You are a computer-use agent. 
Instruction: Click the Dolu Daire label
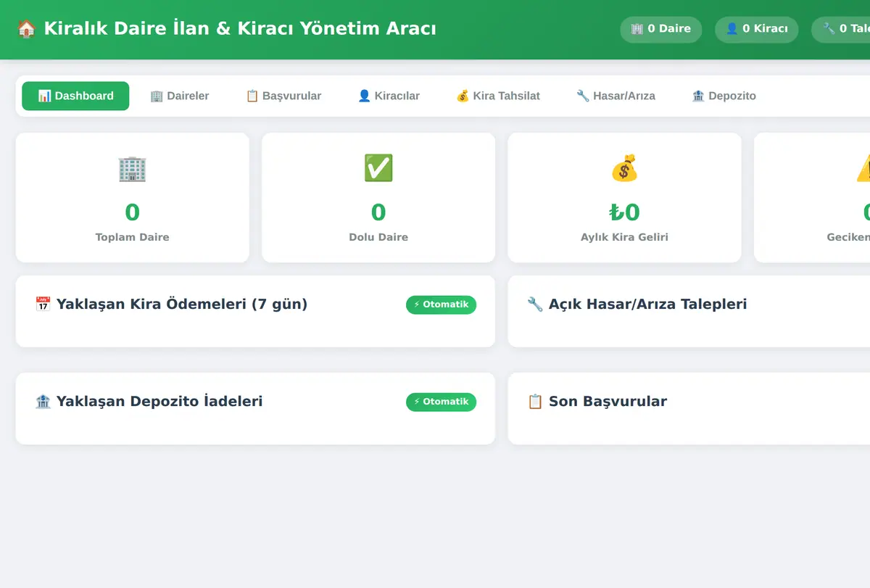pos(378,237)
